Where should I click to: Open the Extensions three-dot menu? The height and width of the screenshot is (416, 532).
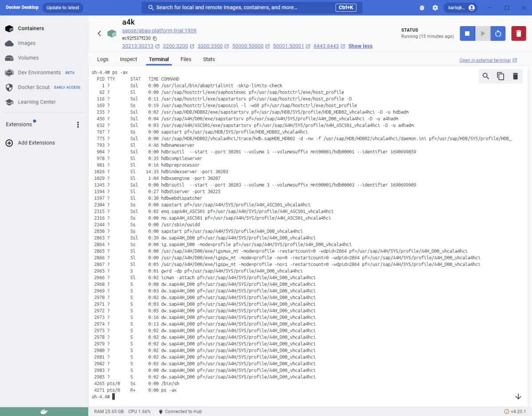78,125
